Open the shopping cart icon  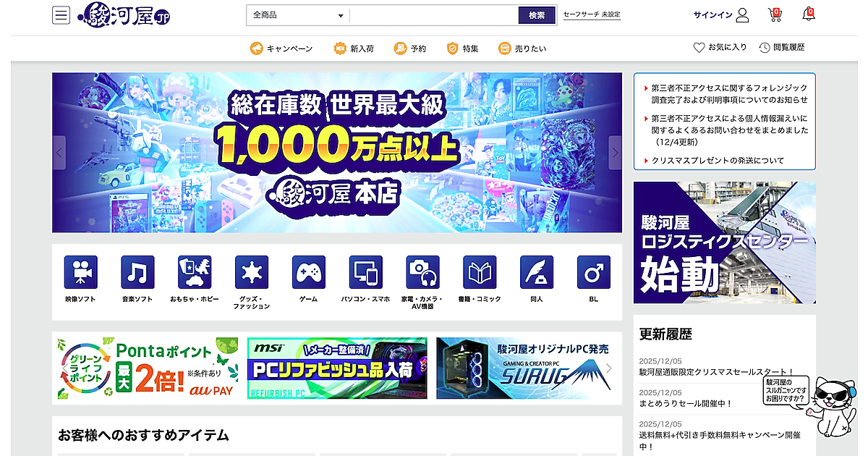775,14
